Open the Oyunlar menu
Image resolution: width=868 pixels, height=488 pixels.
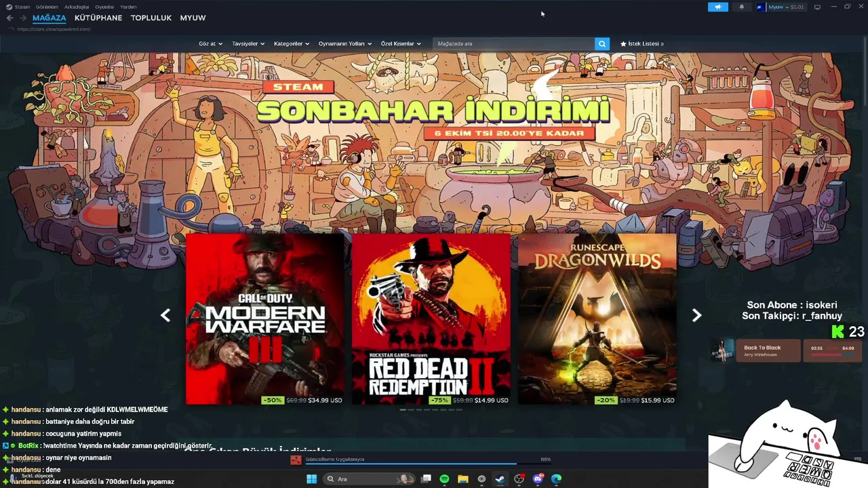pyautogui.click(x=104, y=7)
